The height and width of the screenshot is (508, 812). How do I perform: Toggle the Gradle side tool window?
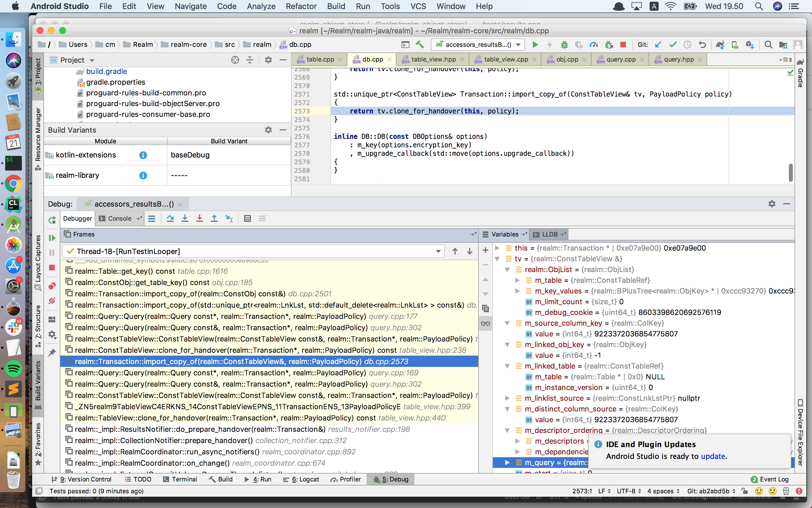pos(801,74)
